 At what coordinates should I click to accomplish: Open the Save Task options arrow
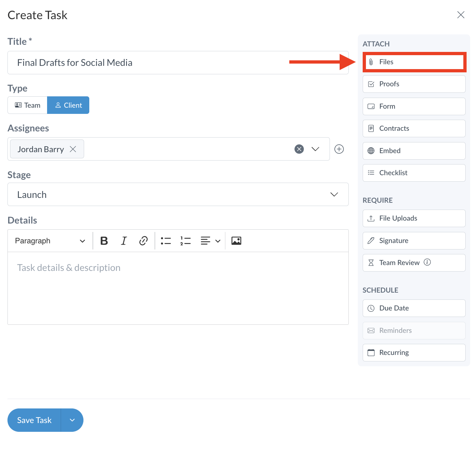tap(72, 420)
